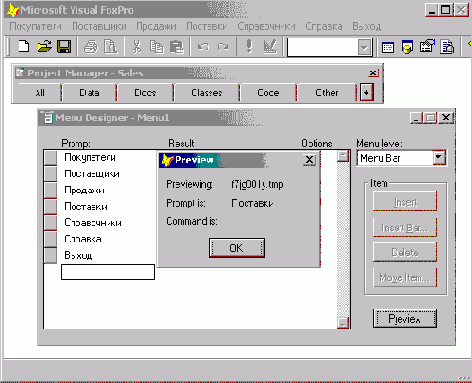Open the Справочники menu in menu bar

point(266,26)
